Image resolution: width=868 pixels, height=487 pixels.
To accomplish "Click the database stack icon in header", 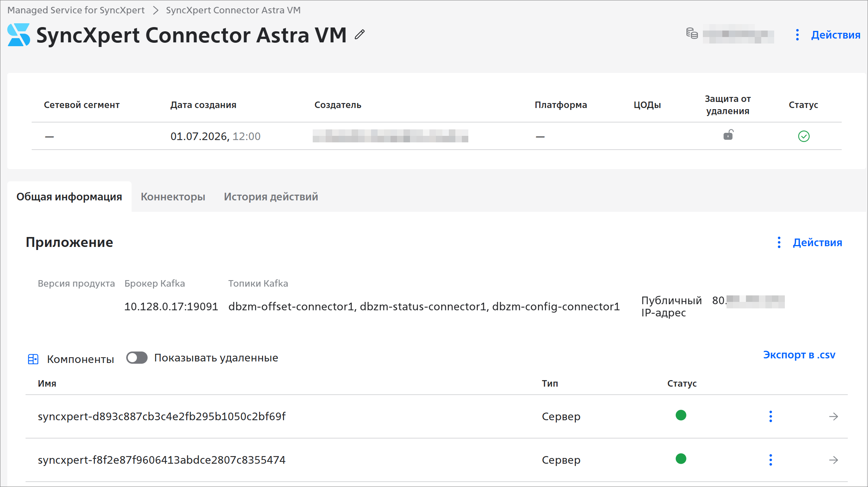I will click(x=692, y=34).
